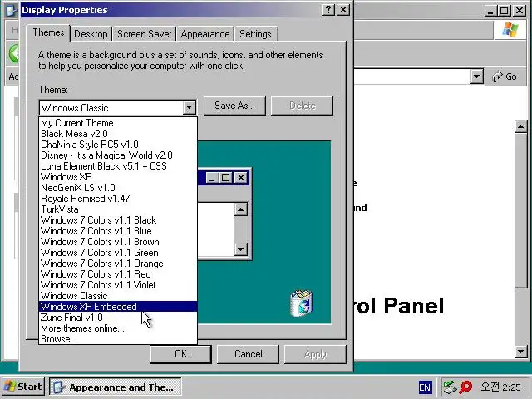Choose Windows 7 Colors v1.1 Black
Image resolution: width=532 pixels, height=399 pixels.
click(118, 220)
